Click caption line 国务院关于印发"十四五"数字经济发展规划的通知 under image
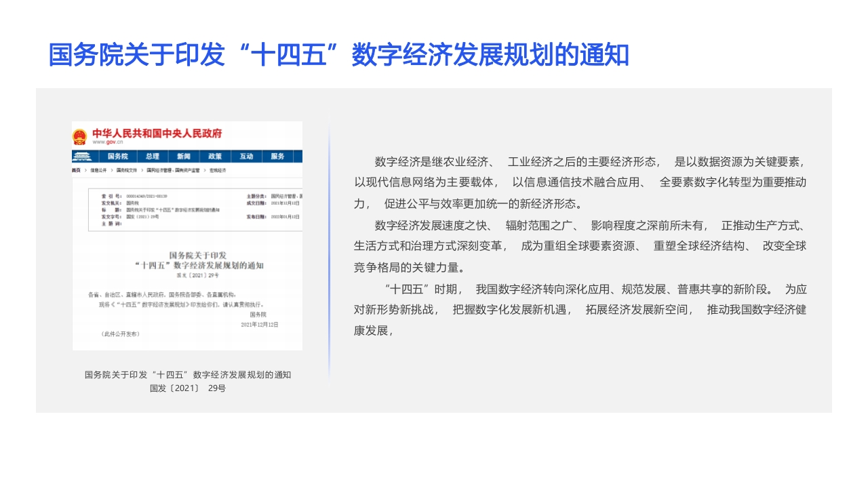Viewport: 868px width, 488px height. (x=188, y=375)
